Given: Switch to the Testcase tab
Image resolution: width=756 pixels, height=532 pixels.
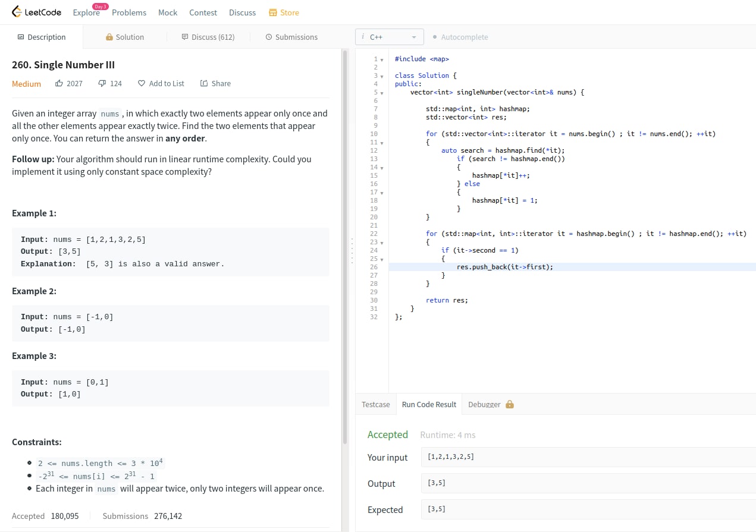Looking at the screenshot, I should point(376,404).
